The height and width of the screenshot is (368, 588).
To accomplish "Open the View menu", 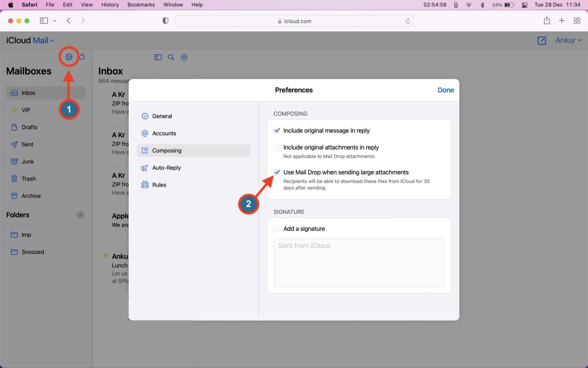I will coord(87,5).
